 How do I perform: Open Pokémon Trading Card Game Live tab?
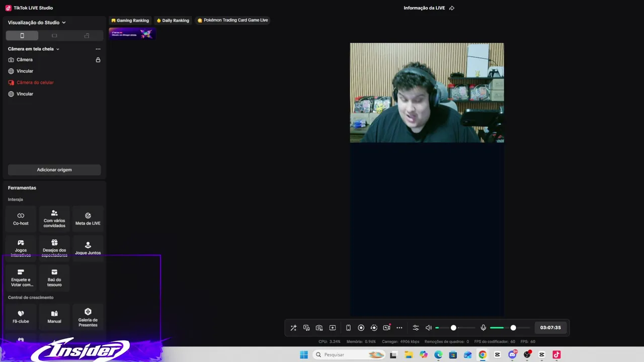(233, 20)
